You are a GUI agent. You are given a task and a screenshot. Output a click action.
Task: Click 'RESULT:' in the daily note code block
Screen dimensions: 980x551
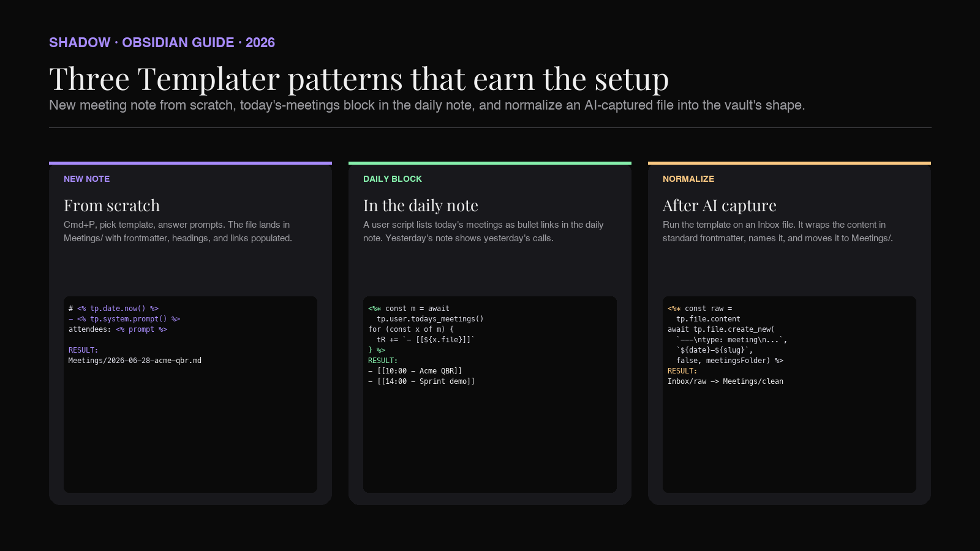pos(383,361)
